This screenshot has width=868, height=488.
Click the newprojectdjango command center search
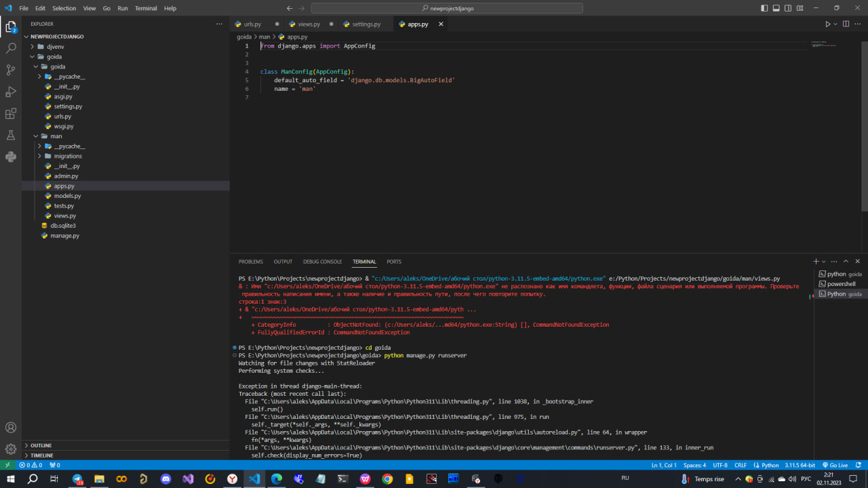(x=447, y=8)
